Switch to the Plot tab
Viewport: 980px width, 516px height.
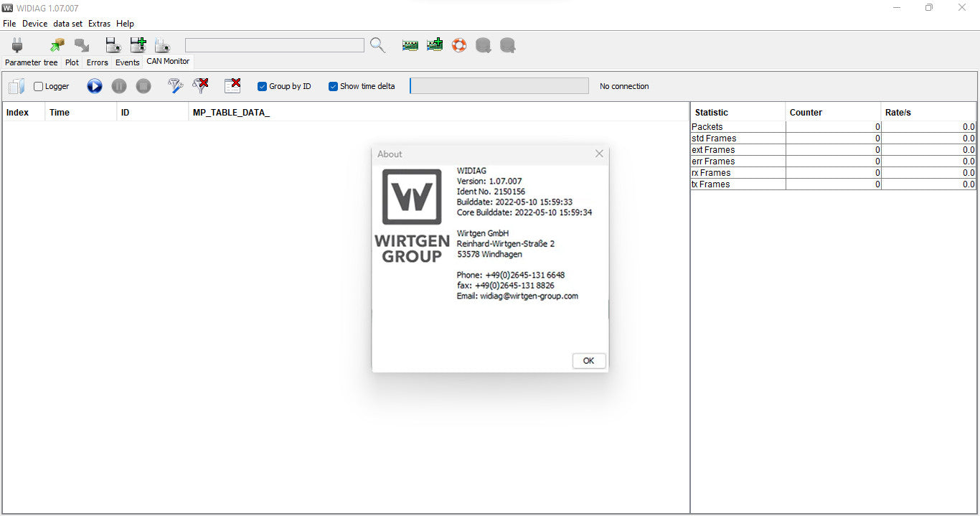[71, 62]
